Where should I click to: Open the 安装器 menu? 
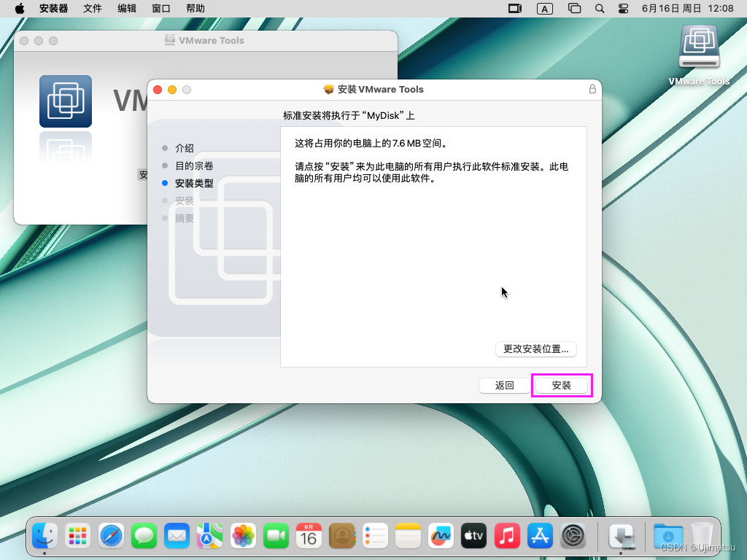53,9
